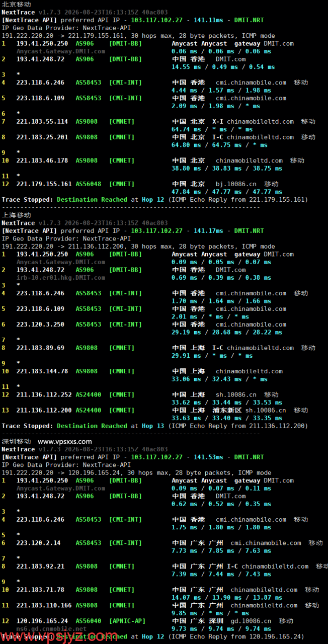Select the ns6.gd.cnmobile.net hostname
Screen dimensions: 328x644
click(51, 629)
